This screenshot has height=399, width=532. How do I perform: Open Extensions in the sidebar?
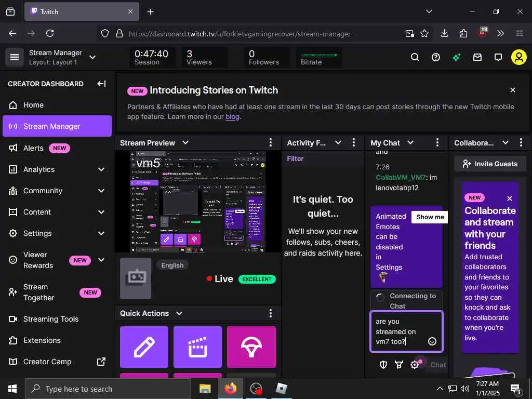tap(57, 340)
